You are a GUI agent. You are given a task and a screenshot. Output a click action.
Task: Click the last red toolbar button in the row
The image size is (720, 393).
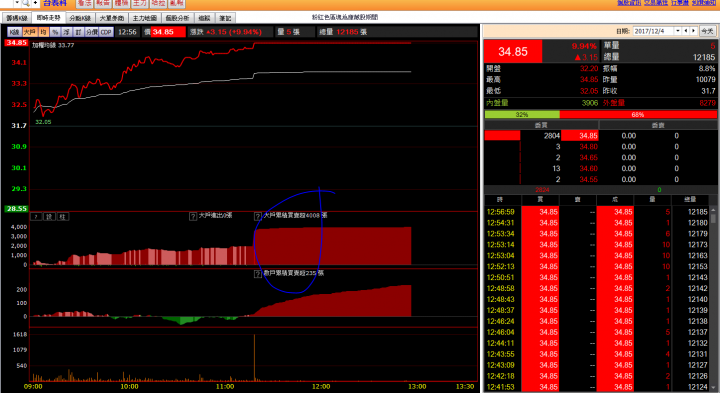(x=177, y=3)
